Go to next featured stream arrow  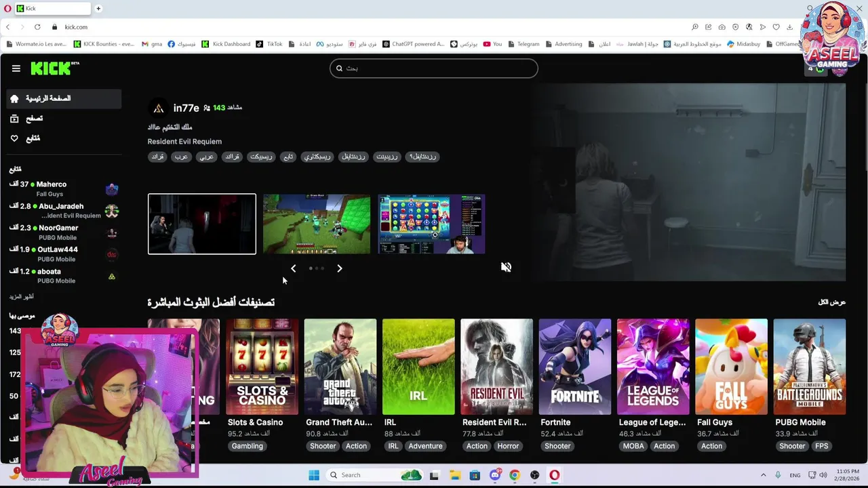tap(340, 268)
